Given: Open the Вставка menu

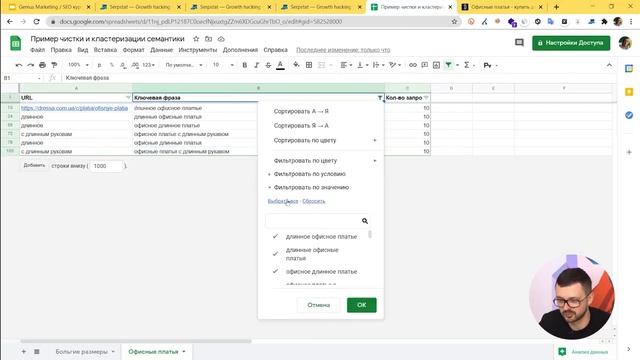Looking at the screenshot, I should (105, 50).
